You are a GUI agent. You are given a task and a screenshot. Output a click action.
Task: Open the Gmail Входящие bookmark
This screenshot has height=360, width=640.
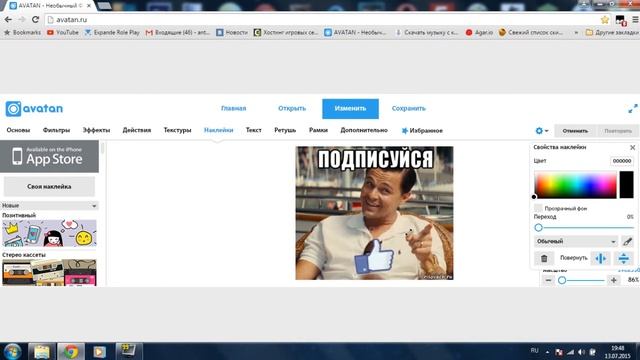pos(178,32)
